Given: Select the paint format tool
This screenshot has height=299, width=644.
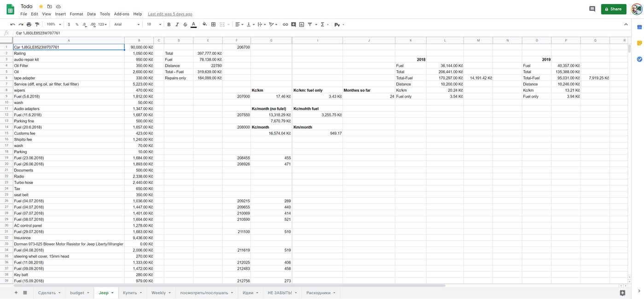Looking at the screenshot, I should (37, 24).
